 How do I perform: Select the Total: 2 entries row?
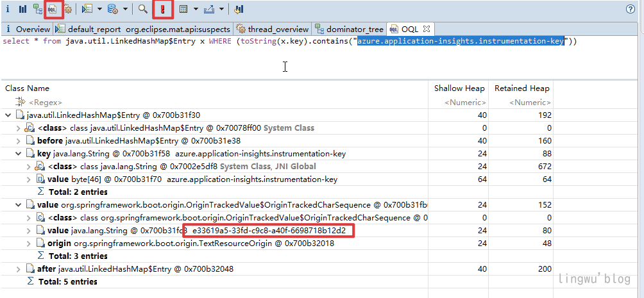point(78,192)
